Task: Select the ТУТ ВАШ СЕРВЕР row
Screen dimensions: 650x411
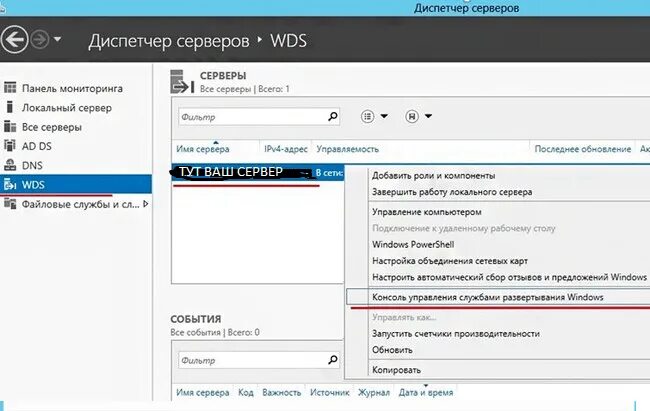Action: click(x=257, y=172)
